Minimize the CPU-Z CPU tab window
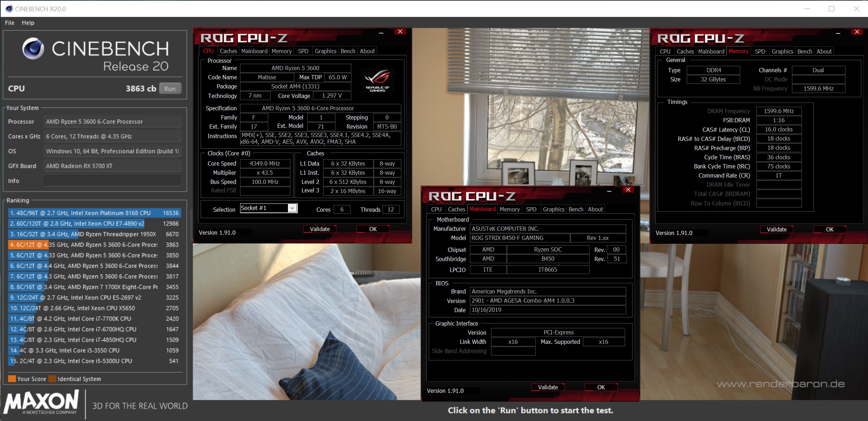The image size is (868, 421). tap(381, 32)
